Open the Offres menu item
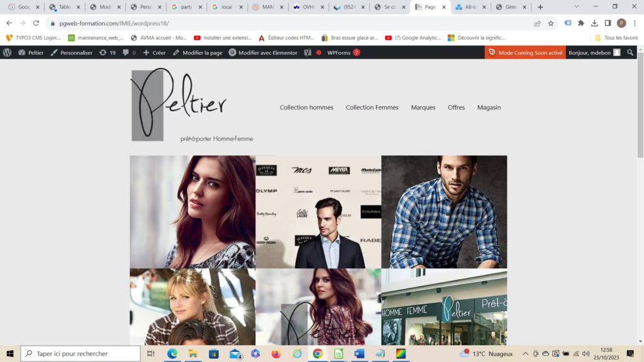This screenshot has height=362, width=644. tap(457, 107)
